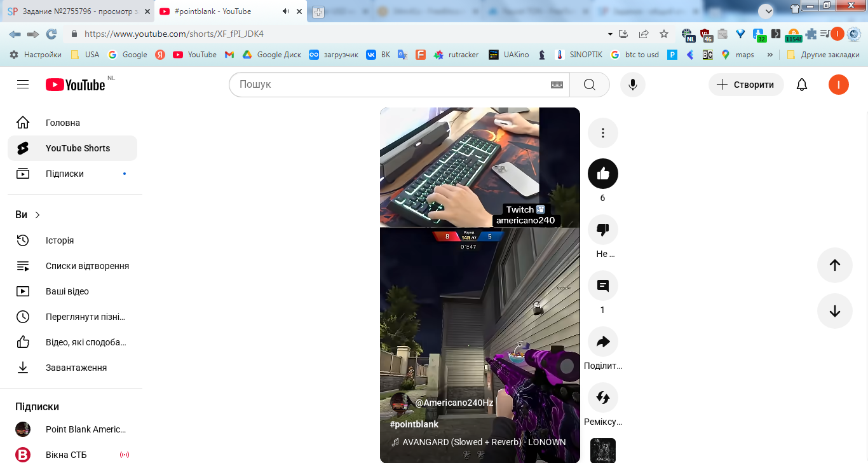The width and height of the screenshot is (868, 463).
Task: Open Списки відтворення
Action: (72, 266)
